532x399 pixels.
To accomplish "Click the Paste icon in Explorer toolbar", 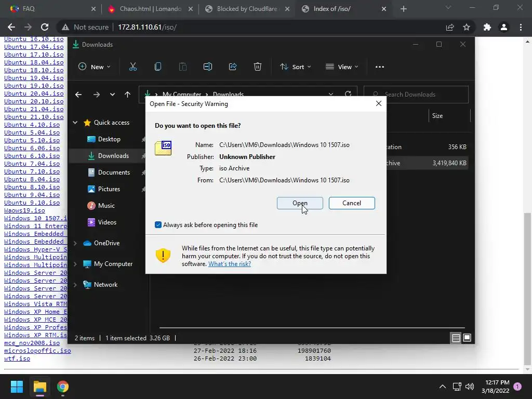I will (182, 67).
